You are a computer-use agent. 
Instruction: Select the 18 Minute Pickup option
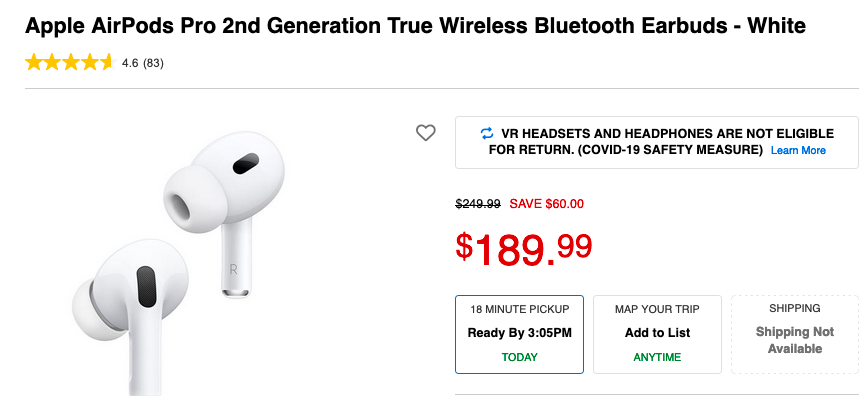[x=519, y=334]
